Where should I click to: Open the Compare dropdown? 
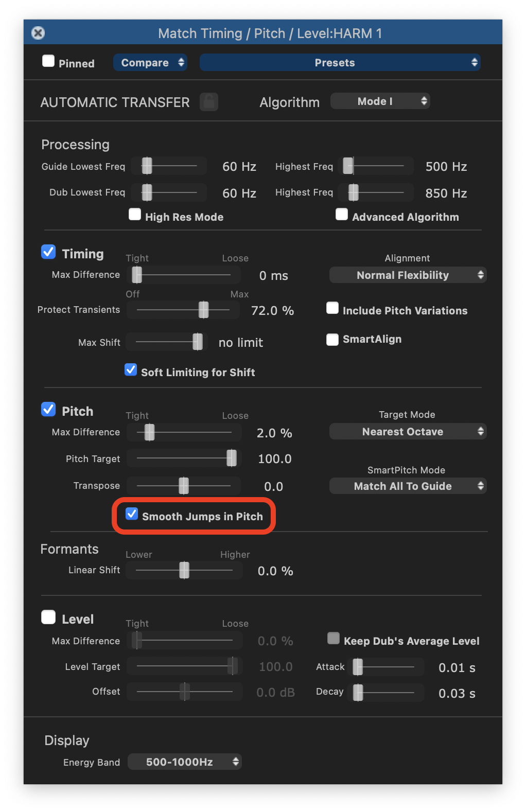(150, 63)
